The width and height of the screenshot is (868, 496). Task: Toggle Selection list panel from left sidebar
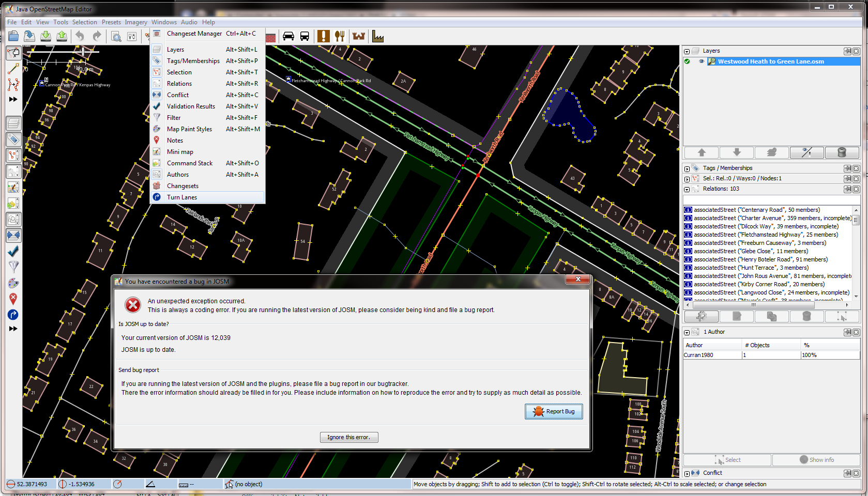13,155
